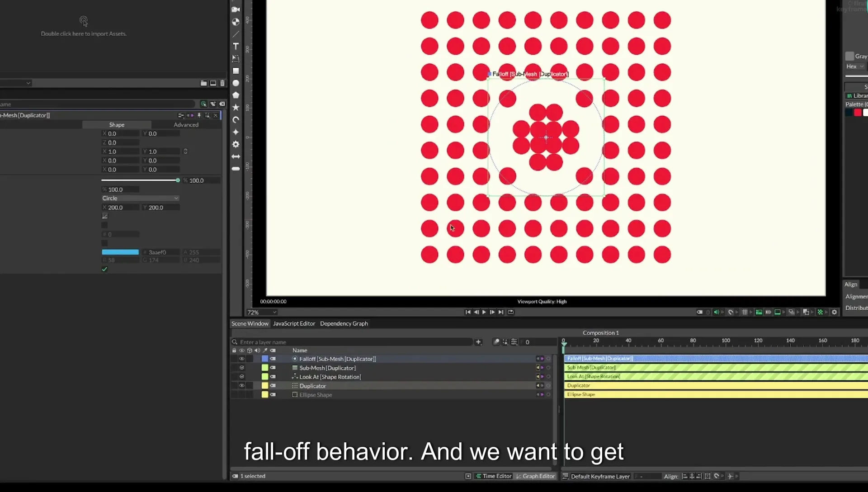Click the trash icon in Assets panel
868x492 pixels.
click(222, 83)
